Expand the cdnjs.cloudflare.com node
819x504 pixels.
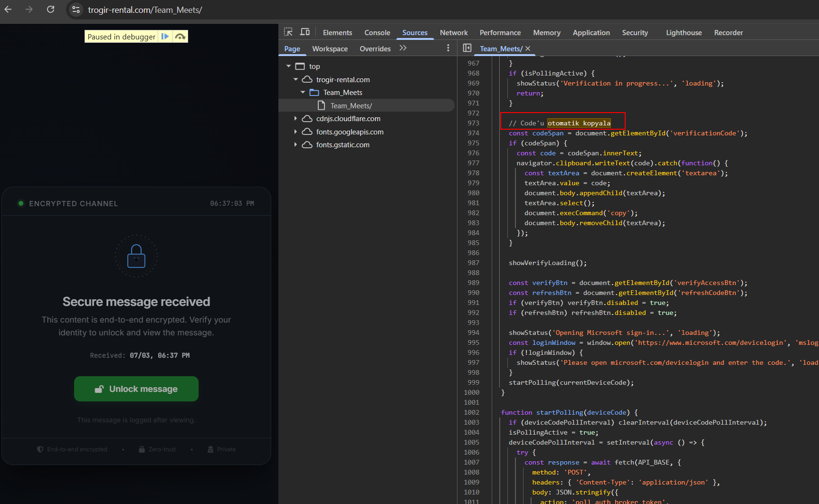coord(295,118)
